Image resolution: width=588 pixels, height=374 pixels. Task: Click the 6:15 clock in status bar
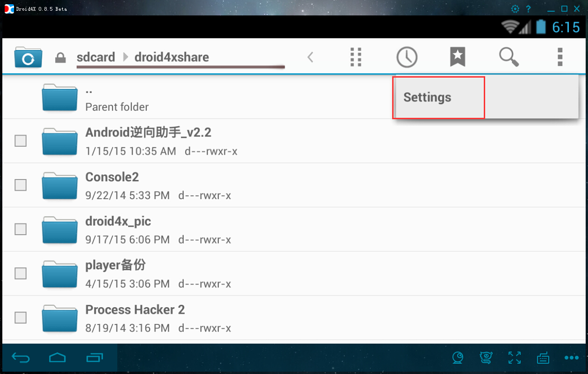click(566, 27)
